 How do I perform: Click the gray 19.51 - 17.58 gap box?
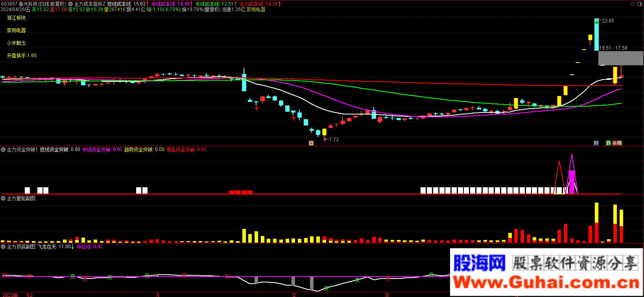(x=620, y=58)
